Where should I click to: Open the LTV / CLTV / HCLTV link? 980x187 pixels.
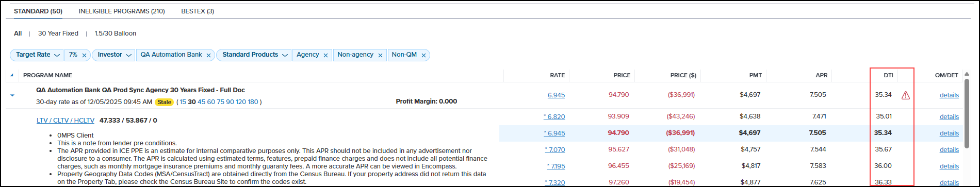66,121
